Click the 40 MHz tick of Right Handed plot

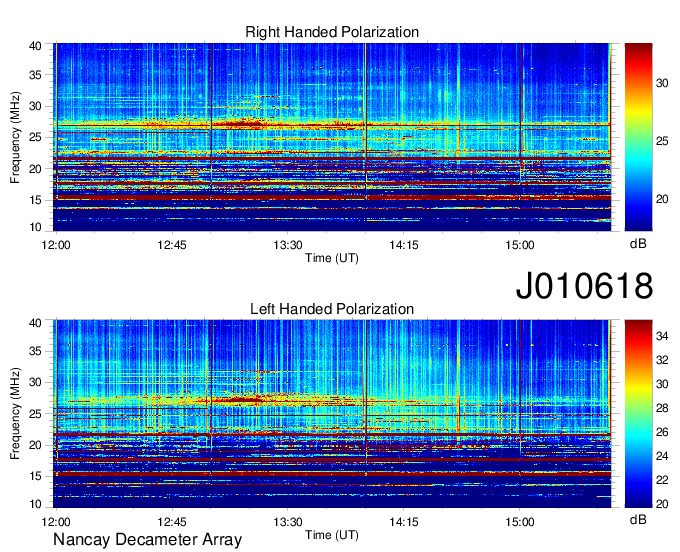click(x=35, y=46)
